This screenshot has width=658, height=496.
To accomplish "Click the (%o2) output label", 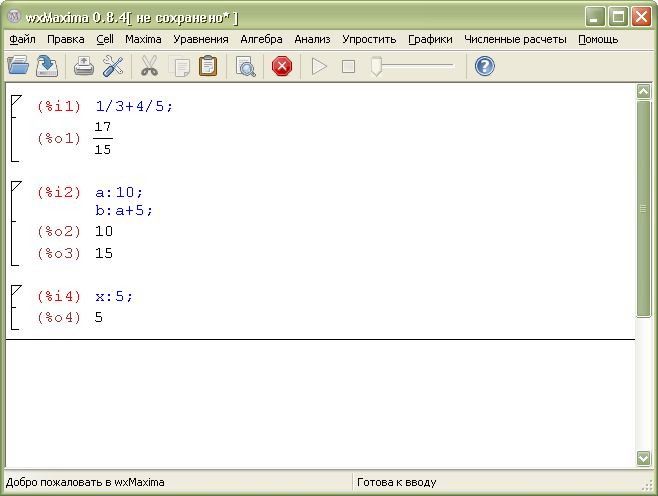I will [x=59, y=231].
